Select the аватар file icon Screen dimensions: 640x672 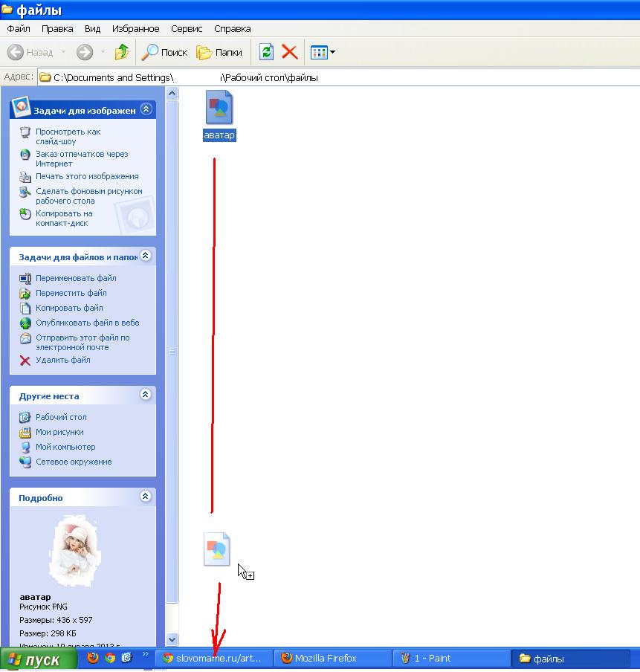pos(219,107)
